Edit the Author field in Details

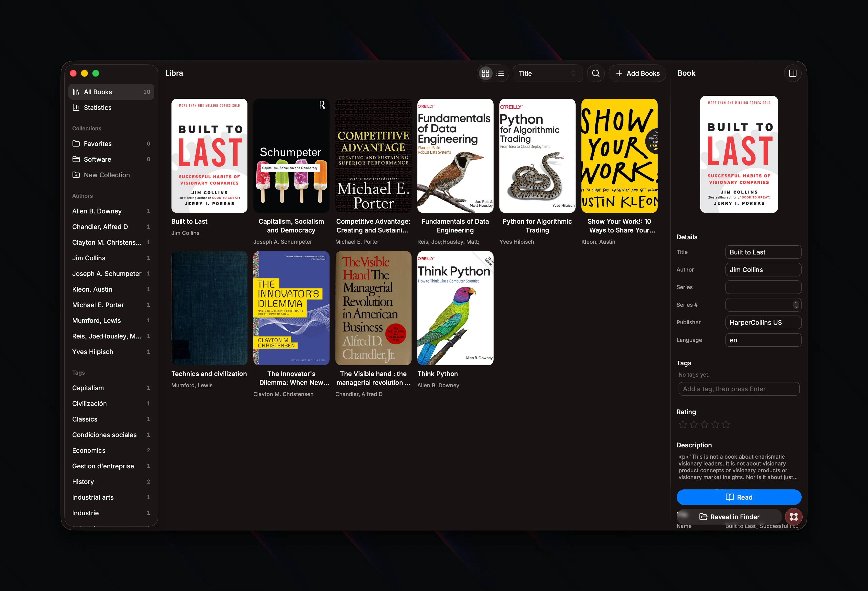point(763,270)
